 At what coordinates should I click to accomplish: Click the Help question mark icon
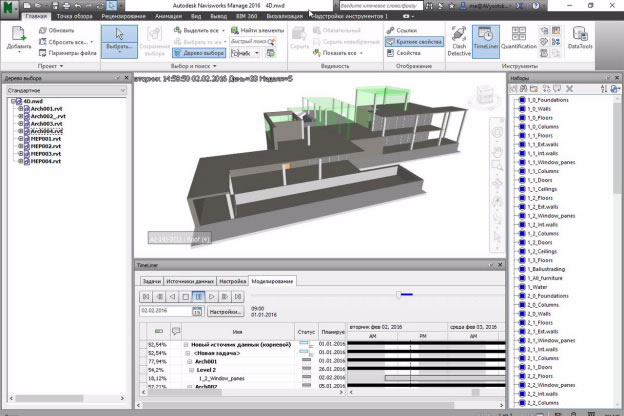tap(536, 6)
